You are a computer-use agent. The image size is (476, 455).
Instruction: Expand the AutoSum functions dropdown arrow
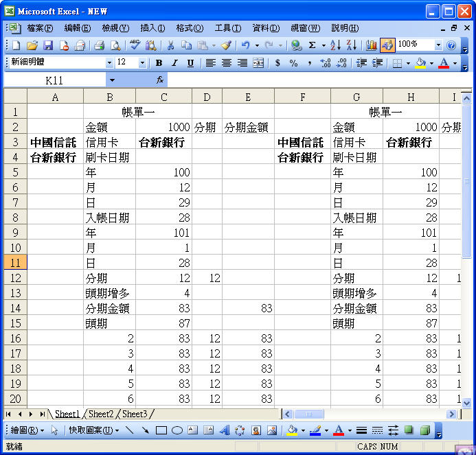click(x=324, y=46)
